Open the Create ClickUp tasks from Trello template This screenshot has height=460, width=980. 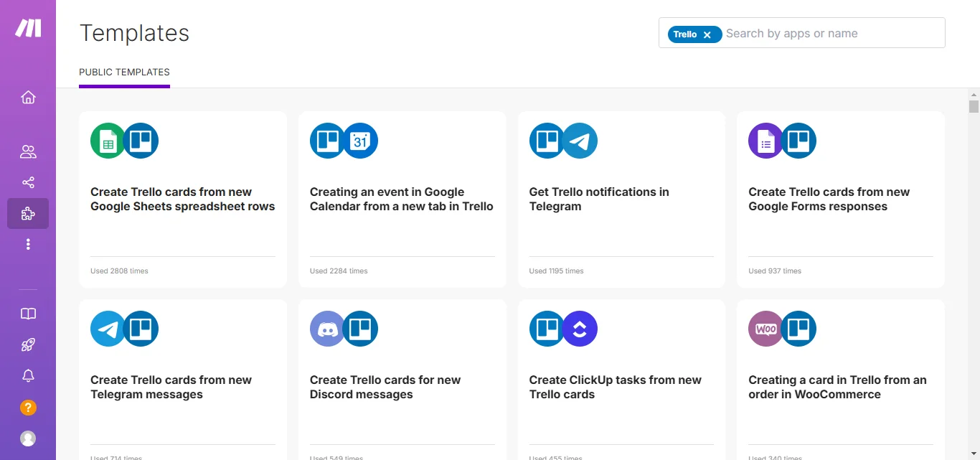(x=615, y=387)
